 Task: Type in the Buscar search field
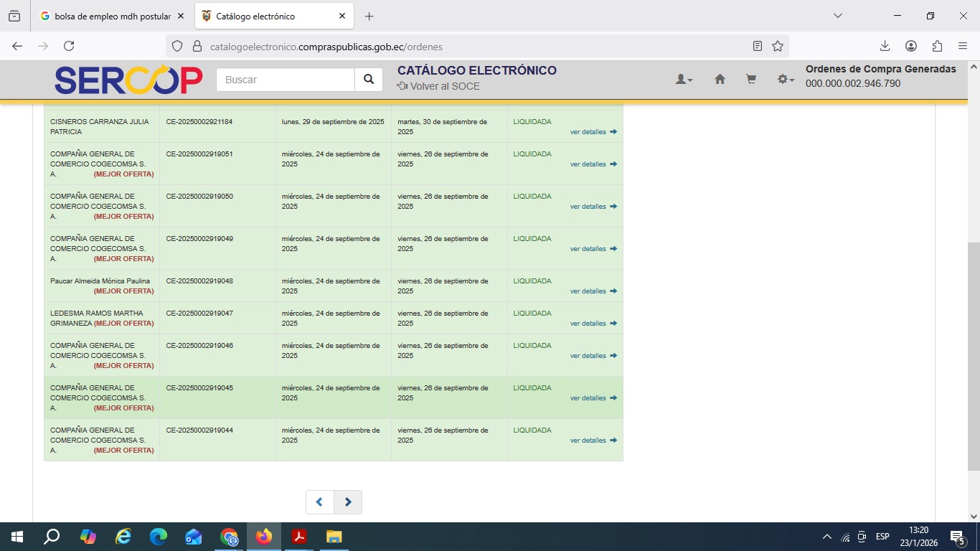click(286, 80)
